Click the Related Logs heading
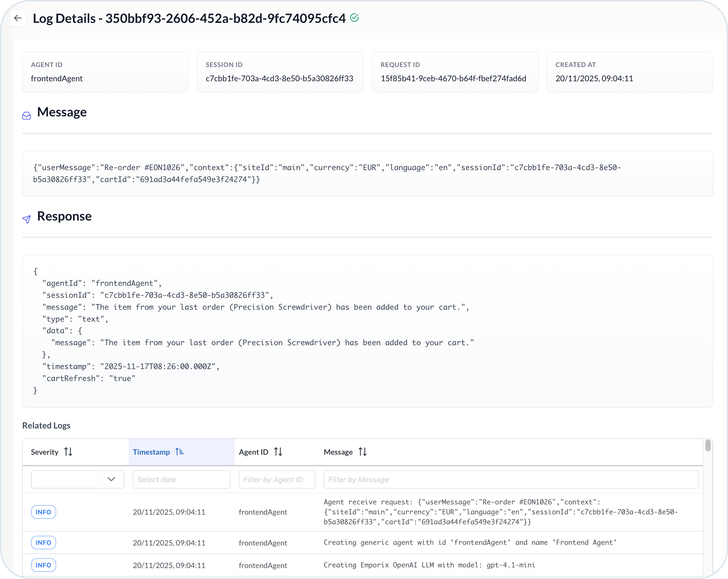Screen dimensions: 728x579 [46, 425]
